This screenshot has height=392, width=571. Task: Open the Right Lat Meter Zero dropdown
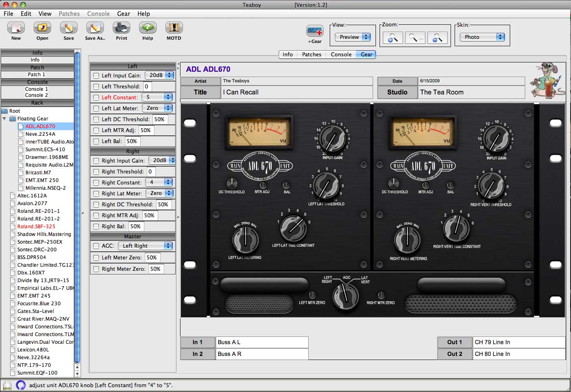[x=159, y=193]
